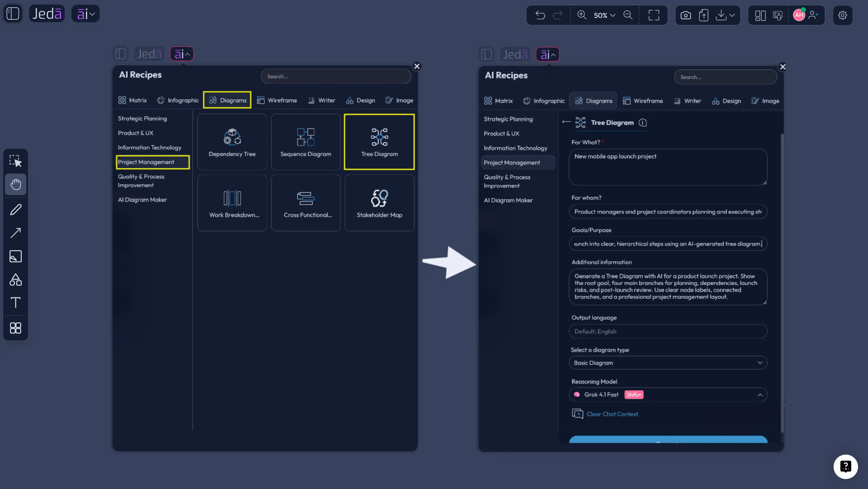Click info icon next to Tree Diagram title
The height and width of the screenshot is (489, 868).
coord(643,123)
